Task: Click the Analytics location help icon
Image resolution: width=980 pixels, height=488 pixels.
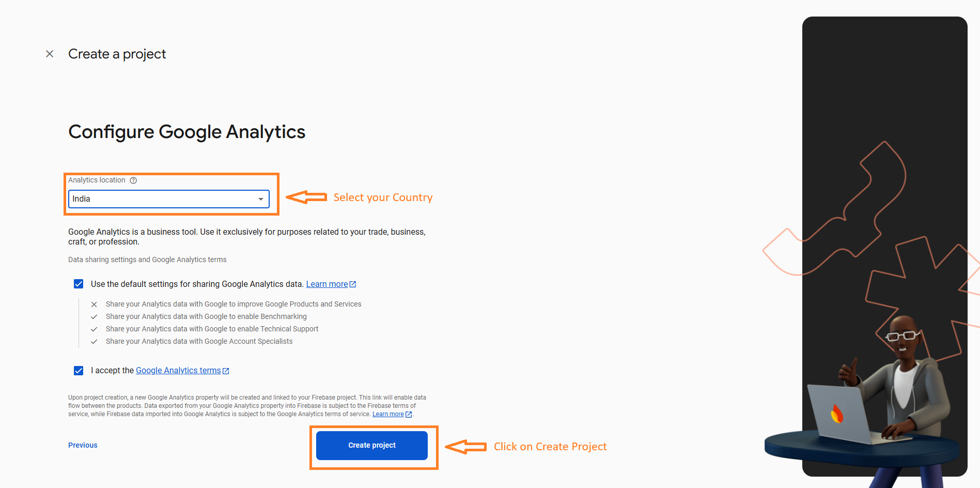Action: pyautogui.click(x=133, y=180)
